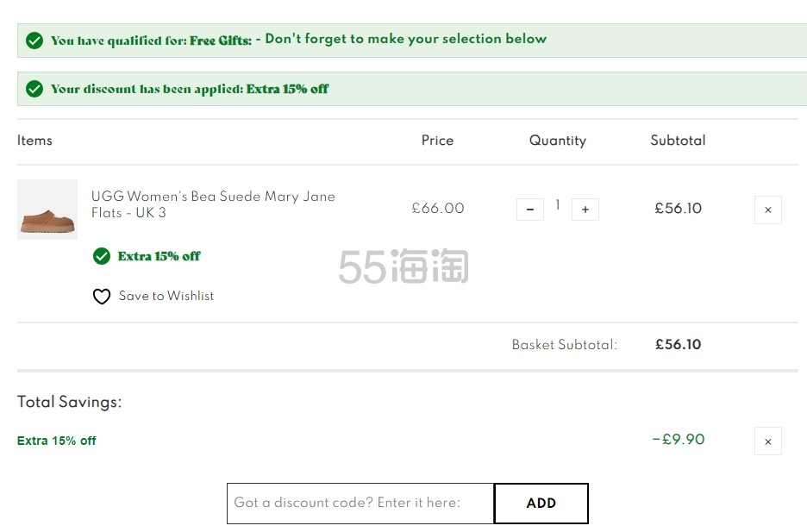Click the heart wishlist icon
This screenshot has height=532, width=807.
pos(102,297)
